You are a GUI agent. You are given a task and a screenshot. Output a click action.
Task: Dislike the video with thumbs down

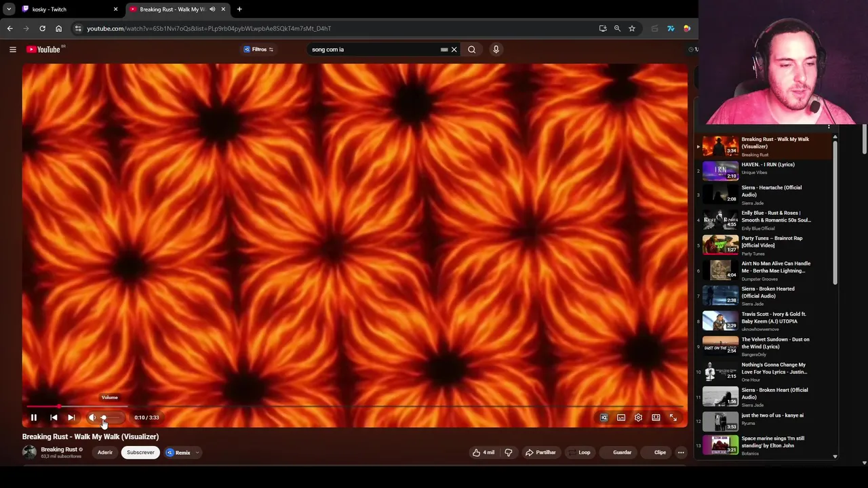509,452
